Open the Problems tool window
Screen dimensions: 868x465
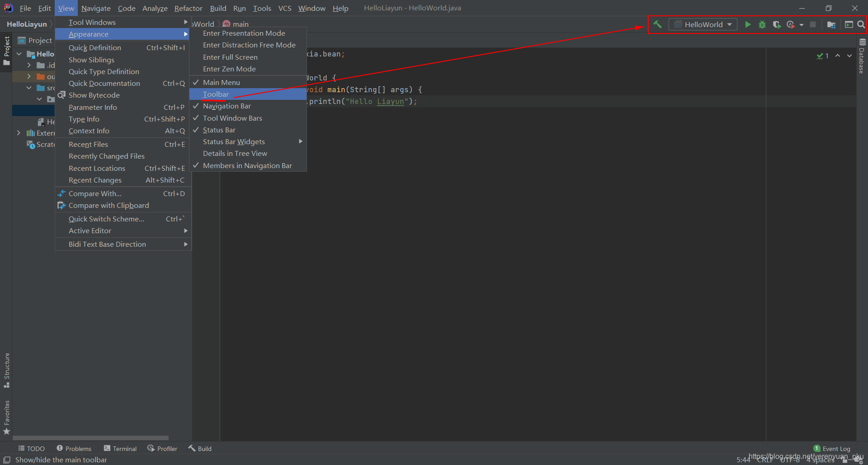[74, 448]
